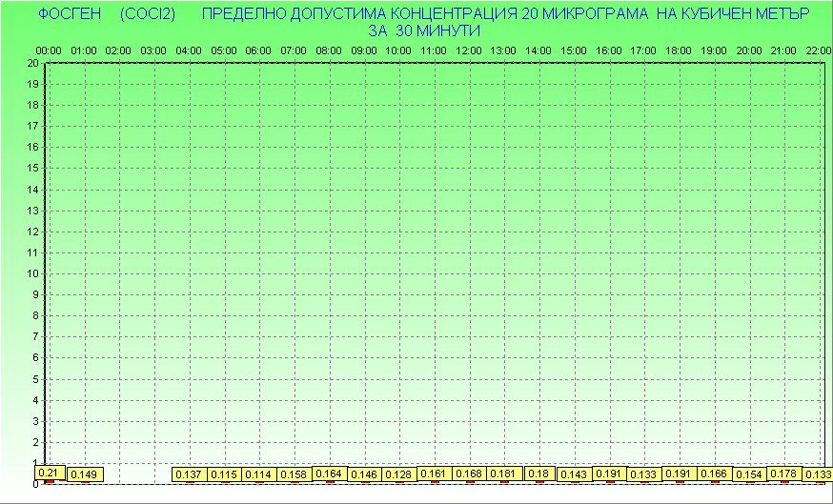Select the 0.137 value label
The width and height of the screenshot is (833, 504).
189,474
